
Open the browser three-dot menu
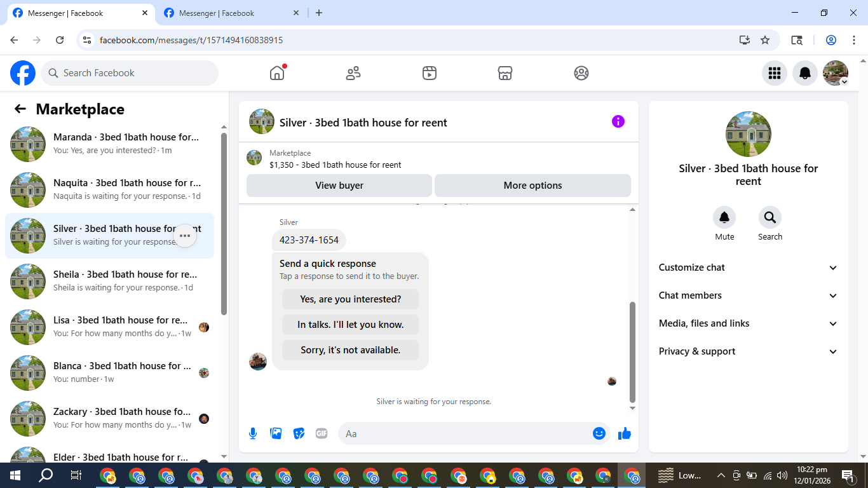tap(853, 40)
